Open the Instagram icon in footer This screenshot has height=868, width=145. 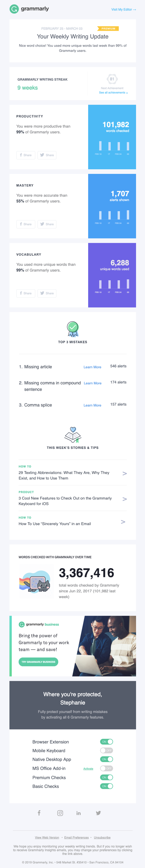coord(60,813)
